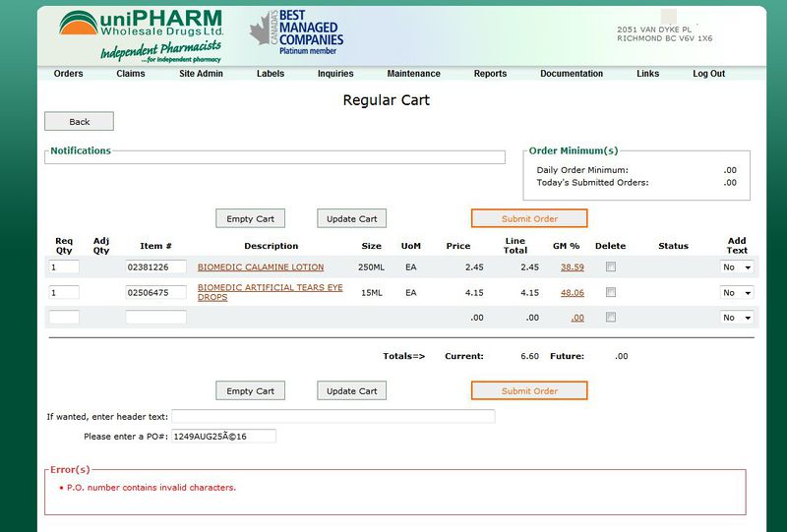This screenshot has width=787, height=532.
Task: Click the invalid characters error message
Action: coord(151,488)
